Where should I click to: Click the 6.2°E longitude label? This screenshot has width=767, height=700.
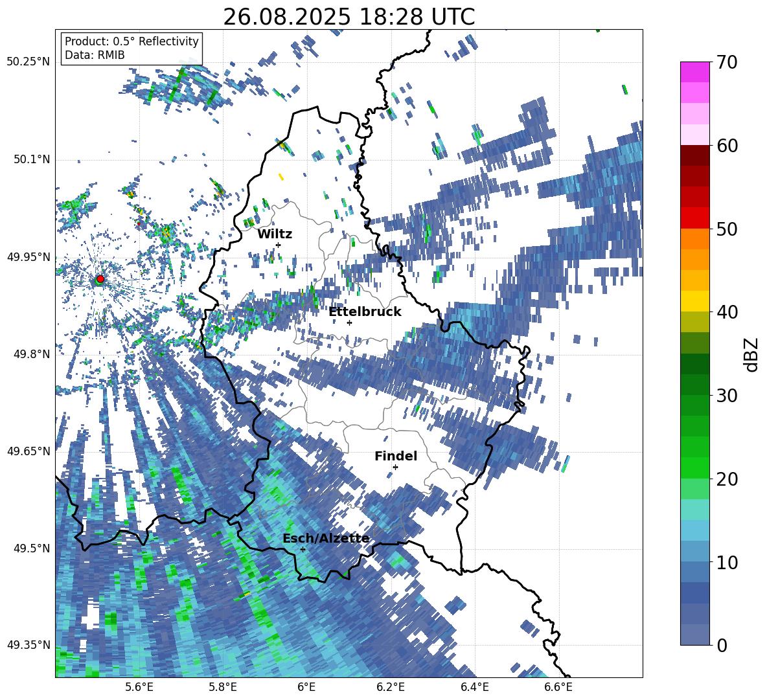(391, 687)
